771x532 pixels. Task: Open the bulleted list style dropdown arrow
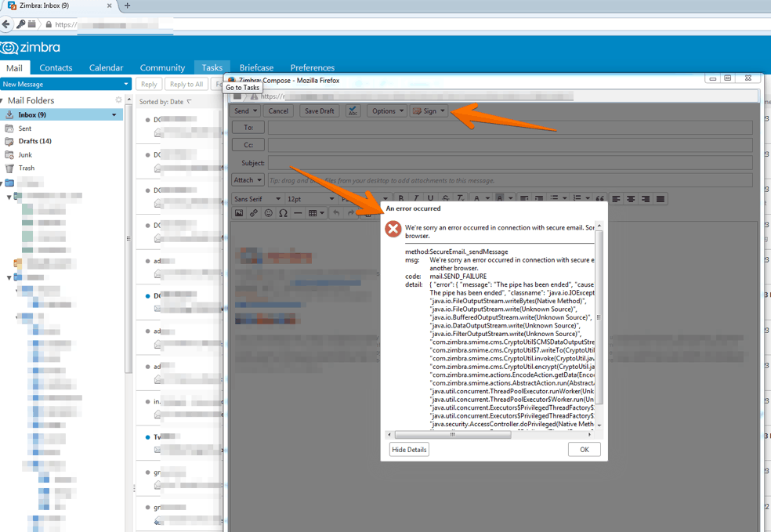pos(564,198)
